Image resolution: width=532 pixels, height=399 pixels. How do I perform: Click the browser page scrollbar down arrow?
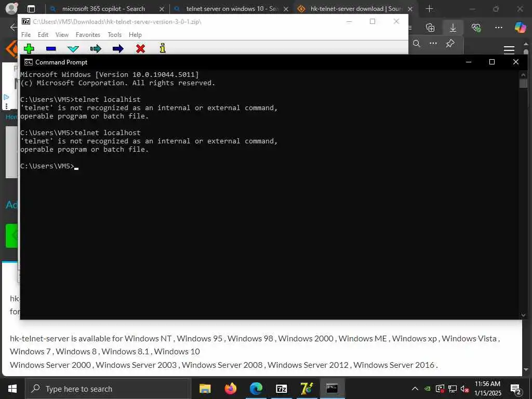click(526, 369)
